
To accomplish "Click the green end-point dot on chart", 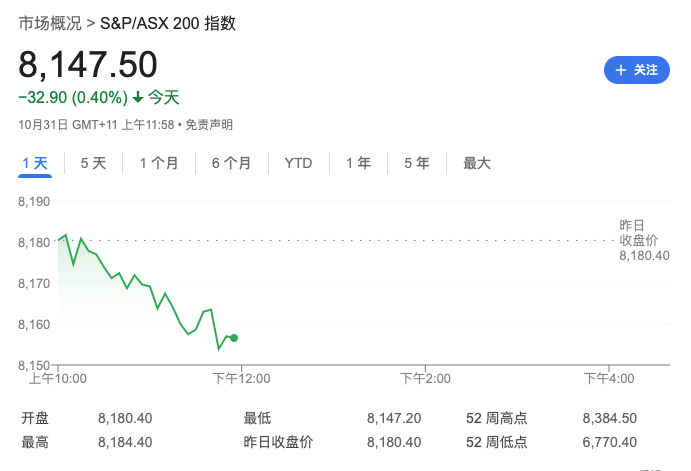I will pos(234,338).
